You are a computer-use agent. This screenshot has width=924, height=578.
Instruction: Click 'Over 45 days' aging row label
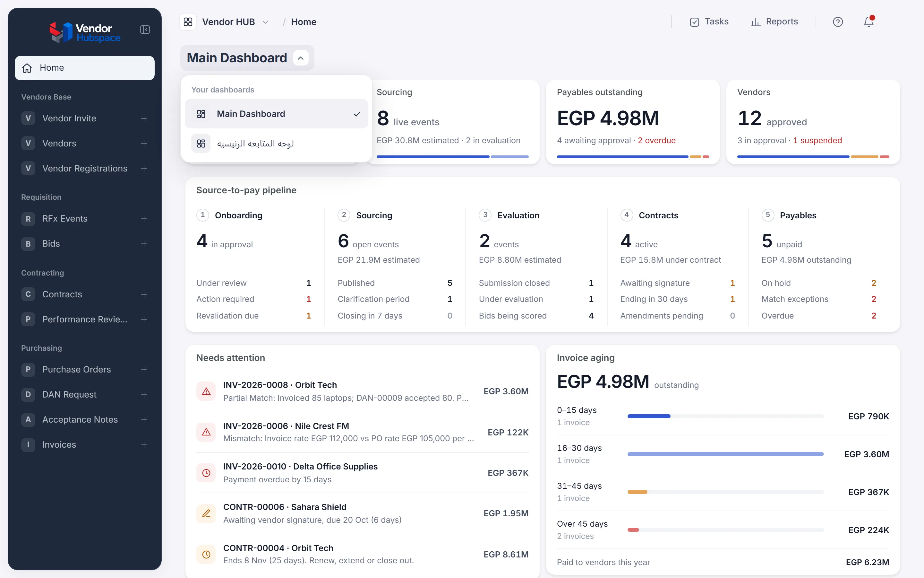(x=582, y=524)
